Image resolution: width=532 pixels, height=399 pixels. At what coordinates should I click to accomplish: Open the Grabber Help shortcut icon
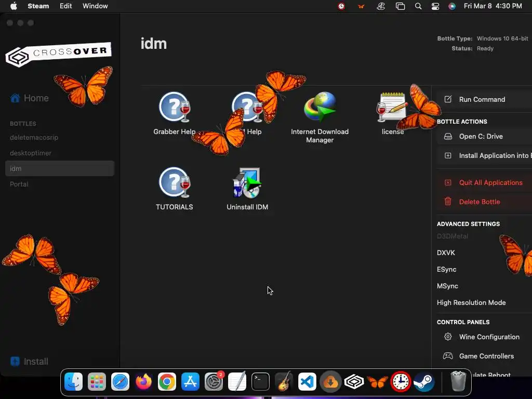[175, 107]
